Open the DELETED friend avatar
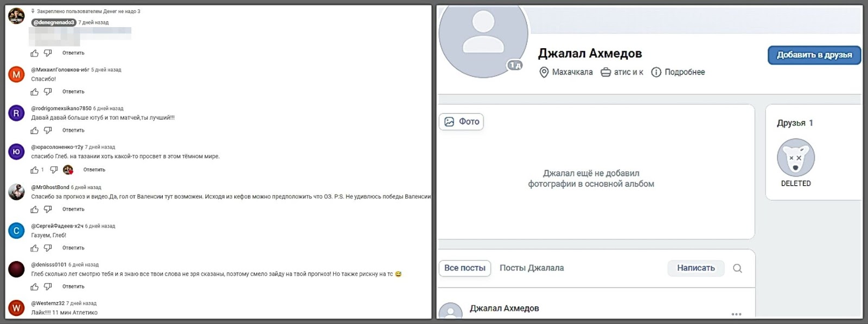The width and height of the screenshot is (868, 324). pyautogui.click(x=796, y=158)
